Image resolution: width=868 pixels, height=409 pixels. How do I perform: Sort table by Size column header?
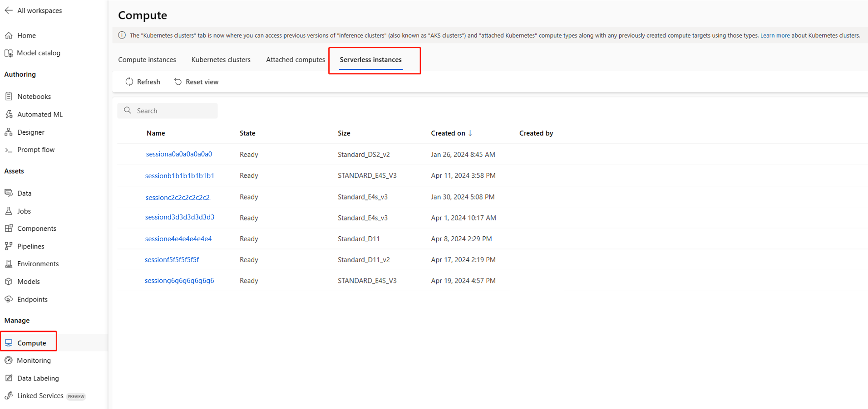(x=344, y=133)
